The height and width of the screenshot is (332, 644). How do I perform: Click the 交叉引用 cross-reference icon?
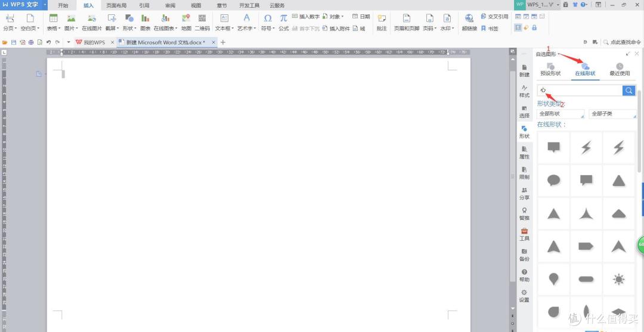494,17
